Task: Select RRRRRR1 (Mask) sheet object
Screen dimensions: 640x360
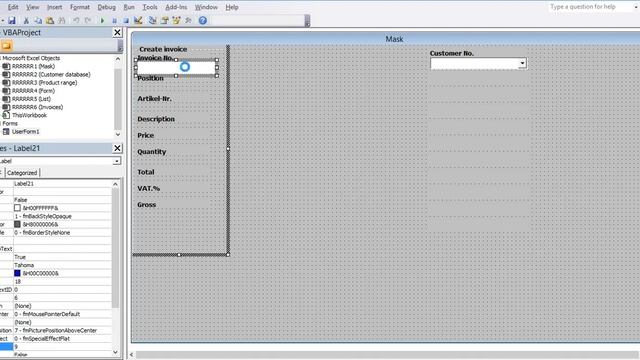Action: tap(33, 66)
